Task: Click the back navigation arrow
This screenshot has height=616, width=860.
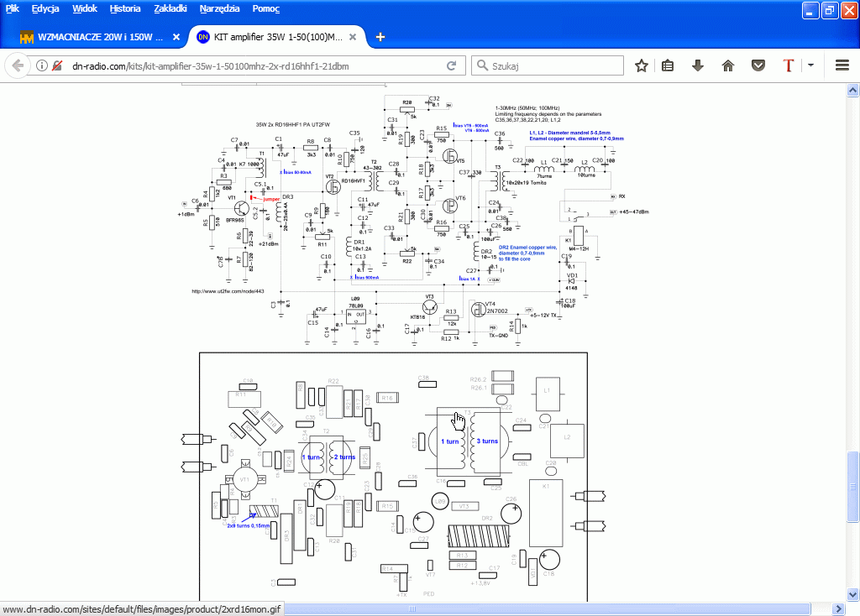Action: (18, 65)
